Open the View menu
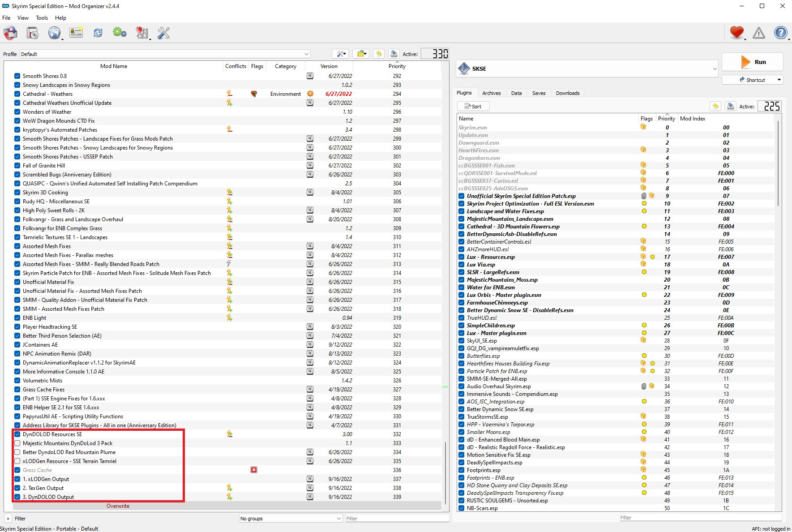Viewport: 792px width, 532px height. tap(23, 18)
